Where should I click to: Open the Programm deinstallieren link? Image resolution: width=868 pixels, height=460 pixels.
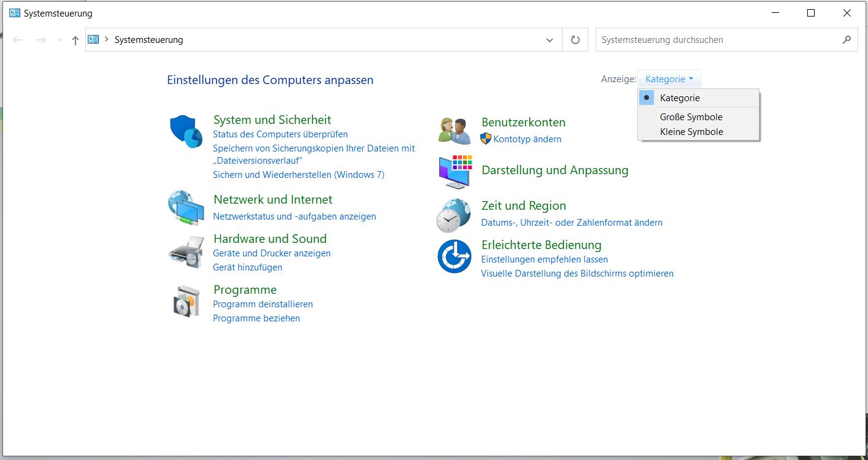click(x=263, y=304)
